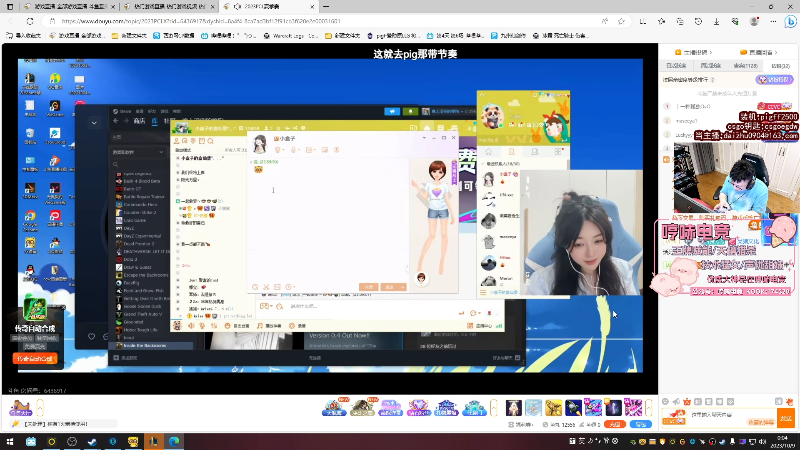This screenshot has width=800, height=450.
Task: Click the info icon beside ranking title
Action: 713,80
